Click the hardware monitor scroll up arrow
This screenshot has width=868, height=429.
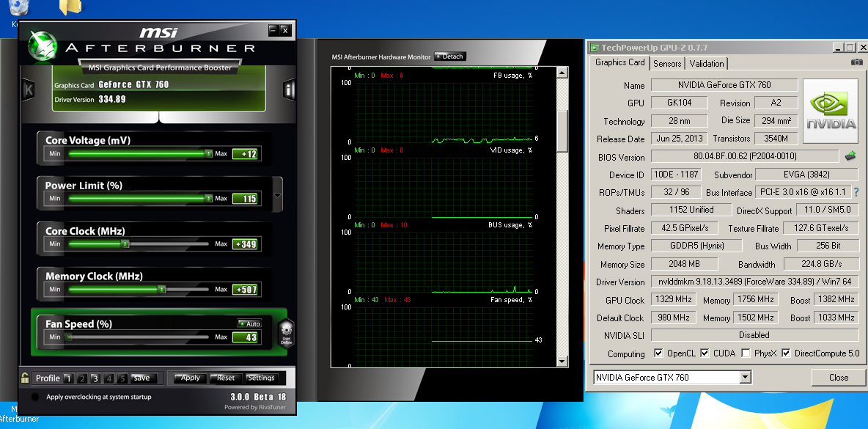click(562, 73)
